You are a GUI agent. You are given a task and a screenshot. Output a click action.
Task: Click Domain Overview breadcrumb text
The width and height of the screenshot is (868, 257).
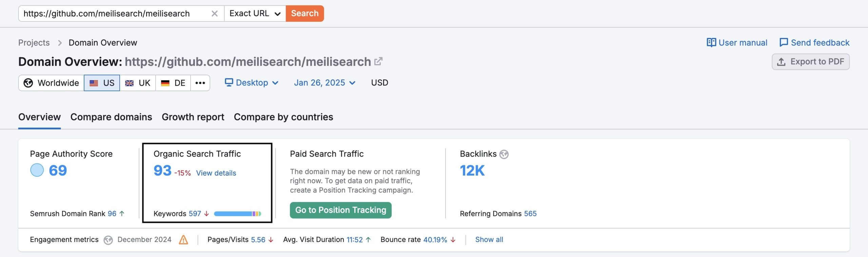(103, 43)
